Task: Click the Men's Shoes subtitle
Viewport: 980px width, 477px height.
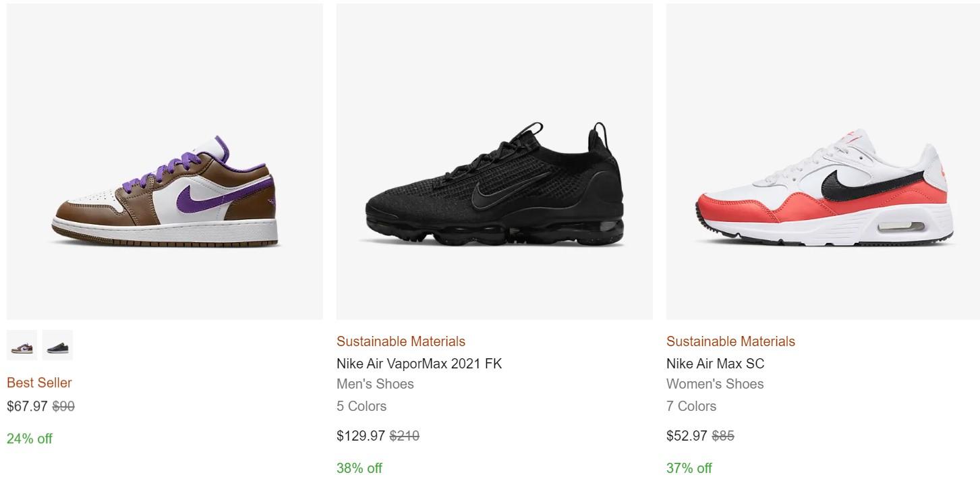Action: (x=375, y=384)
